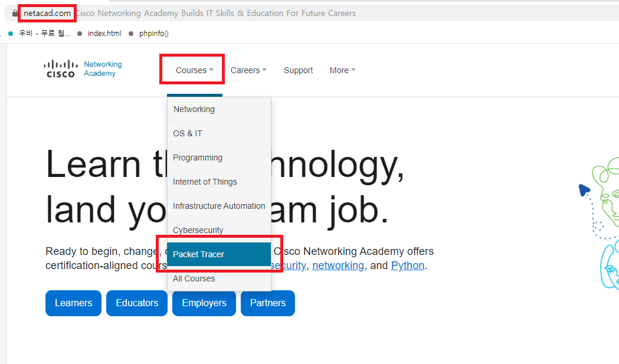Follow the Python hyperlink
619x364 pixels.
[408, 265]
